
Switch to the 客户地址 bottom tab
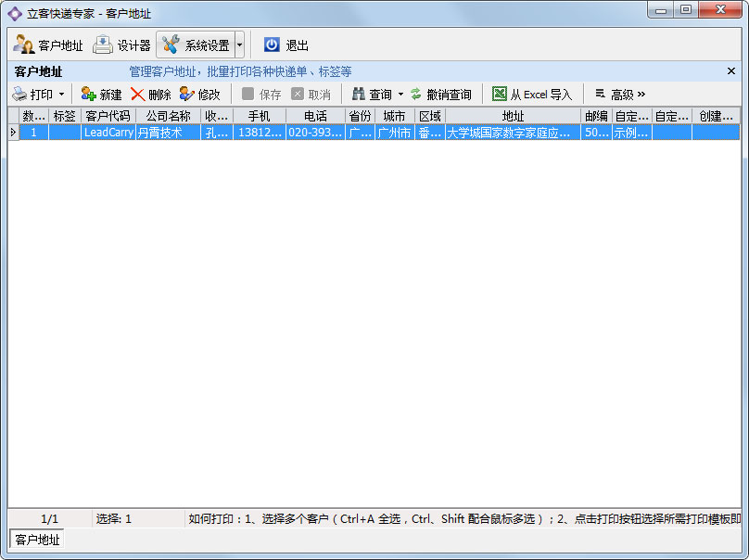coord(37,540)
